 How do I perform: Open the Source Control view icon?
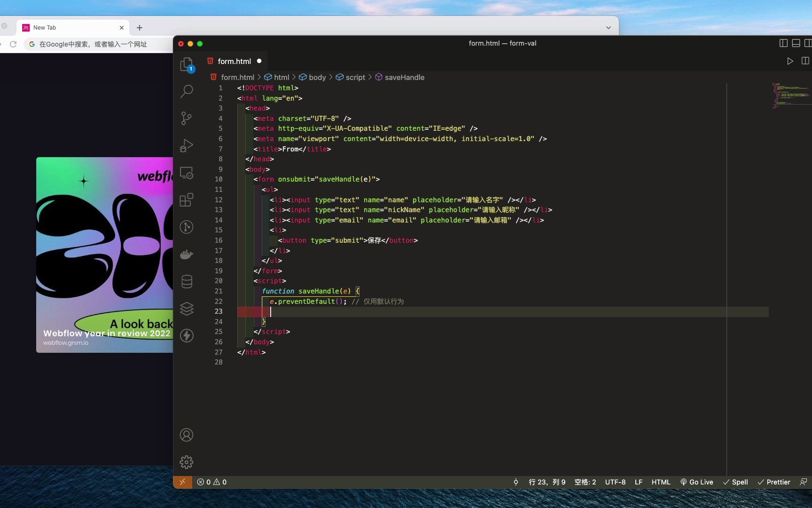pyautogui.click(x=187, y=118)
